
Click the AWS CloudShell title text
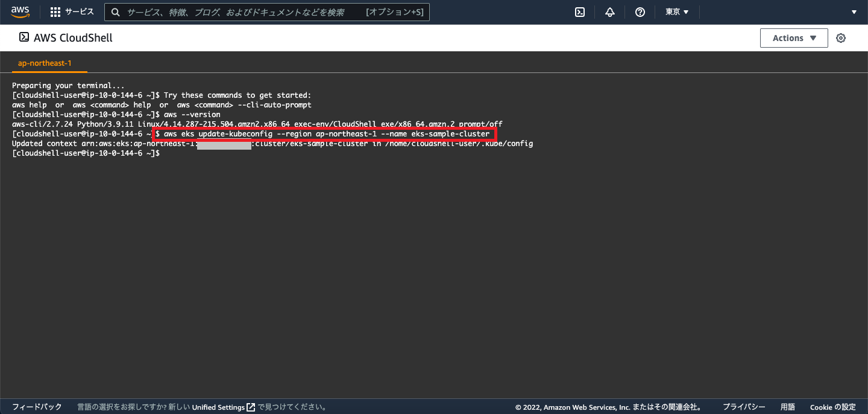[73, 37]
